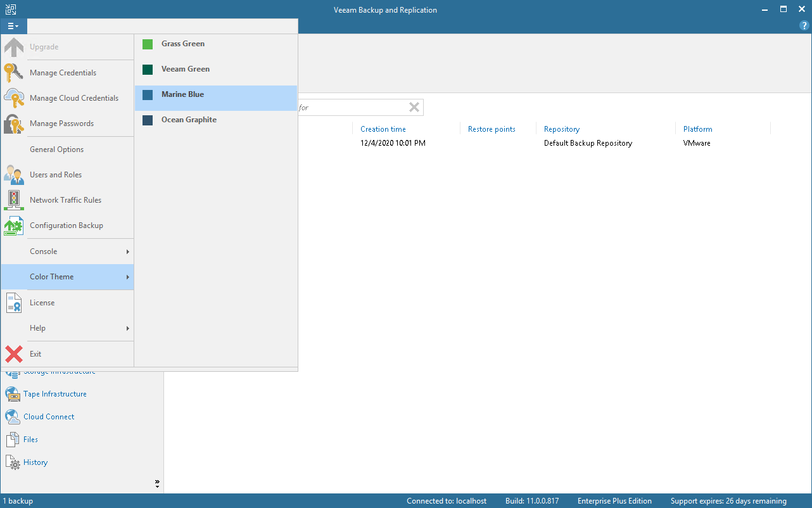Select the Default Backup Repository cell
Viewport: 812px width, 508px height.
(588, 143)
